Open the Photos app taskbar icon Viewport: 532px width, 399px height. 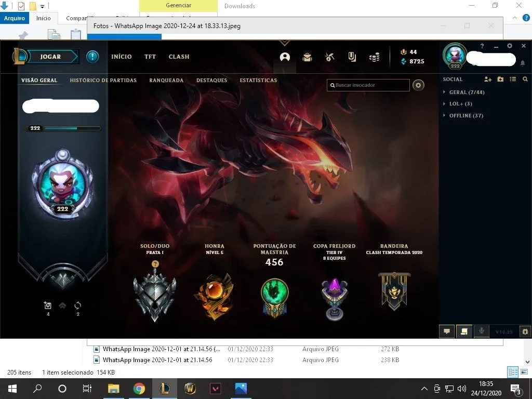coord(241,389)
